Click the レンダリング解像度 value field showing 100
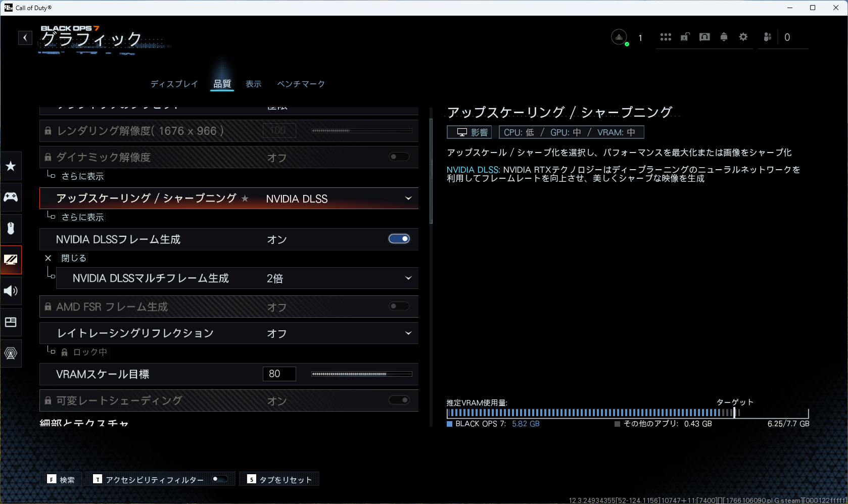The width and height of the screenshot is (848, 504). [x=279, y=130]
